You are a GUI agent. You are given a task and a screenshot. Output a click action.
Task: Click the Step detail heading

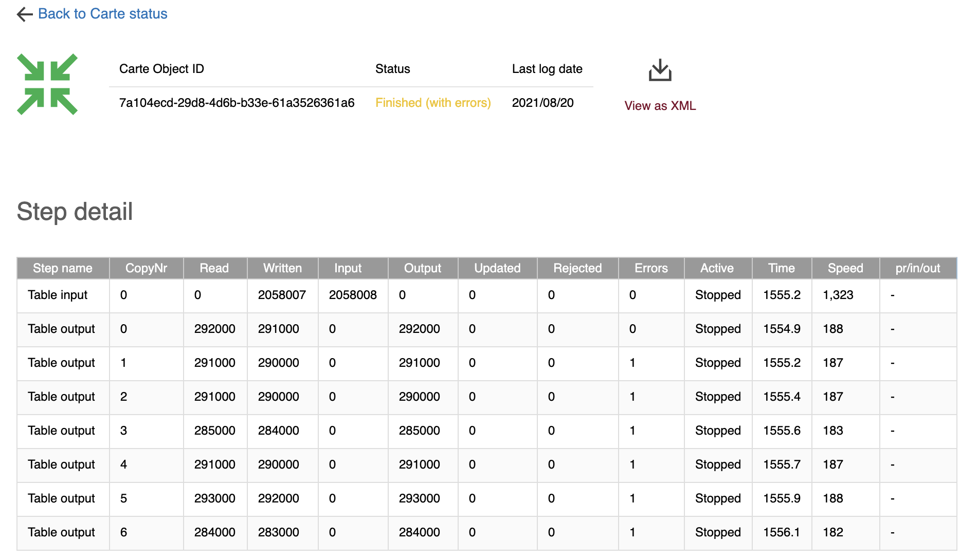tap(75, 211)
